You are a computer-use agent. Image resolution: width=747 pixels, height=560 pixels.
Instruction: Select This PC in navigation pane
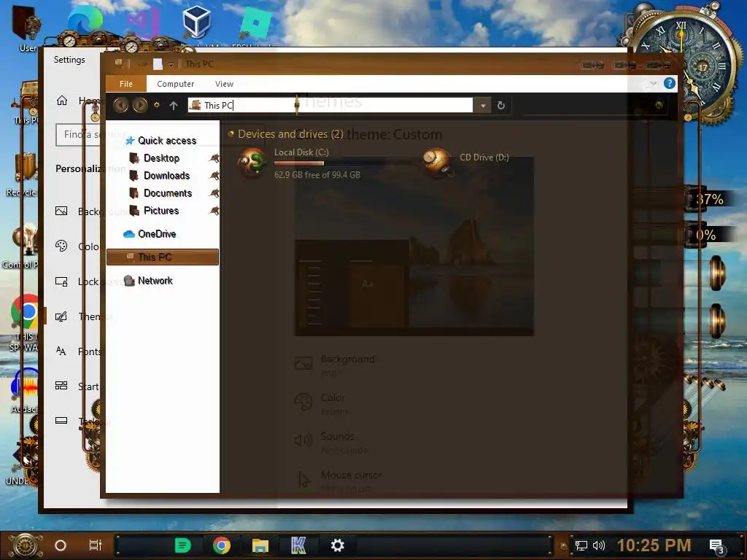tap(163, 257)
